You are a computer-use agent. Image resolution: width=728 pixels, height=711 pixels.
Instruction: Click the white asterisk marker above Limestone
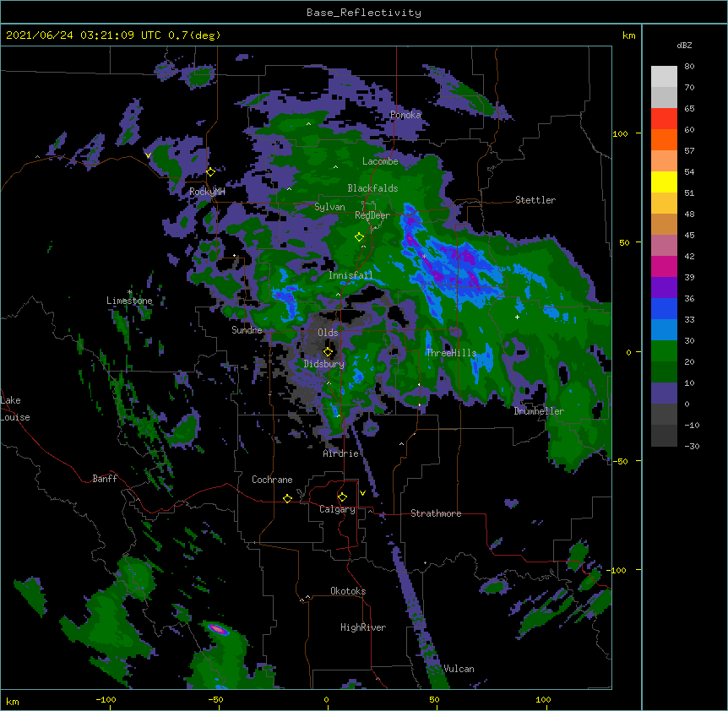(x=130, y=292)
